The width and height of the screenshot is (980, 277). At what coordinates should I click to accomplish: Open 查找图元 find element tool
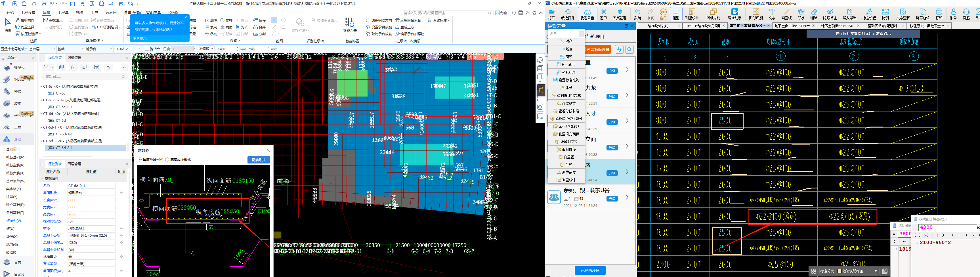pyautogui.click(x=53, y=20)
